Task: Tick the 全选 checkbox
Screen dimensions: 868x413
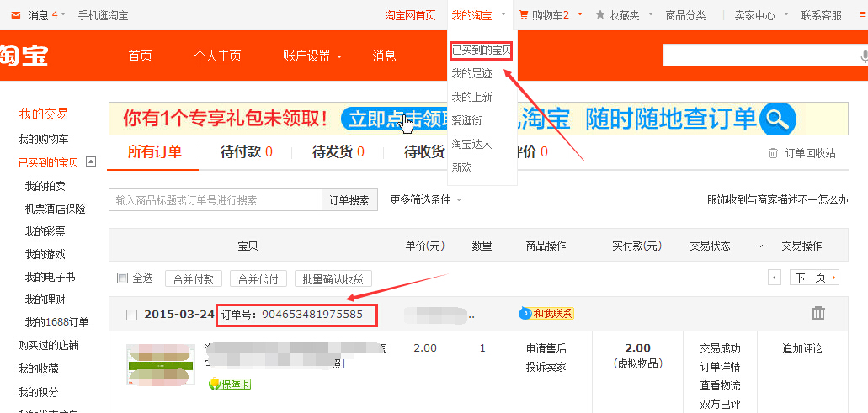Action: coord(122,278)
